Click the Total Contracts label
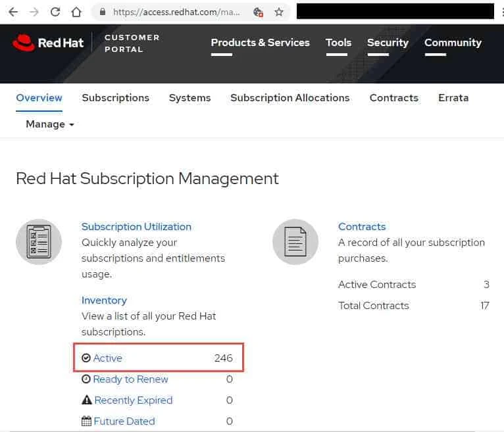 point(374,306)
